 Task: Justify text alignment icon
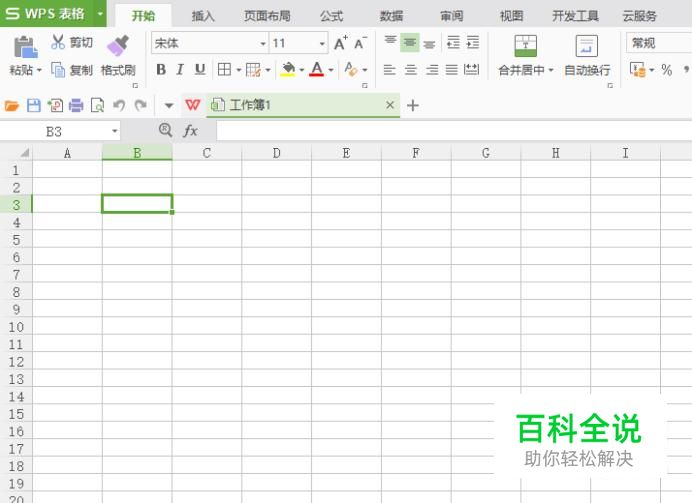coord(451,69)
